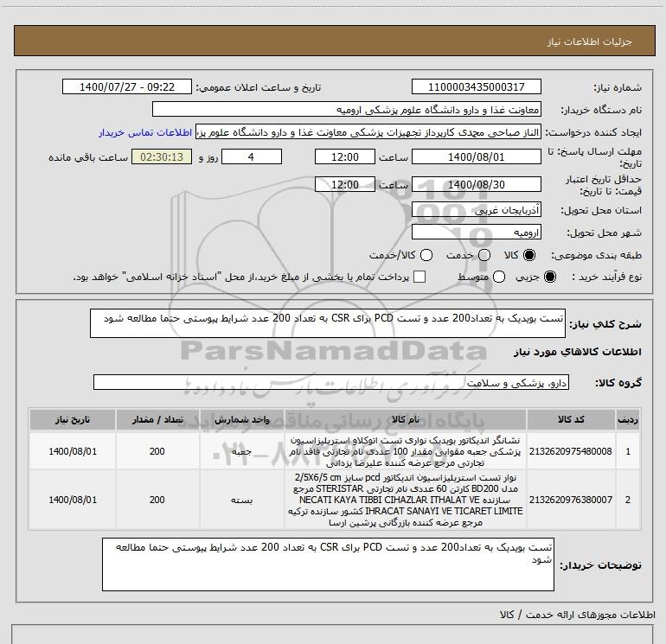Viewport: 666px width, 644px height.
Task: Click the نام کالا column header
Action: coord(405,419)
